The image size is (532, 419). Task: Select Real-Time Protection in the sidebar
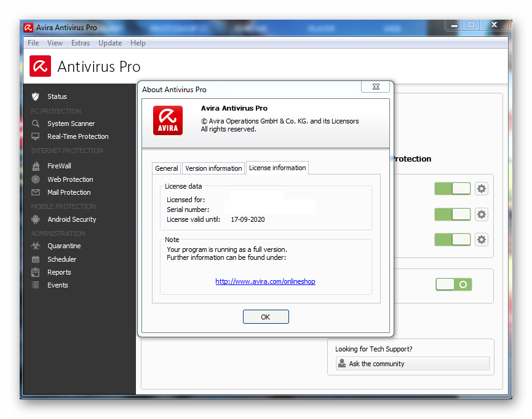pyautogui.click(x=77, y=136)
